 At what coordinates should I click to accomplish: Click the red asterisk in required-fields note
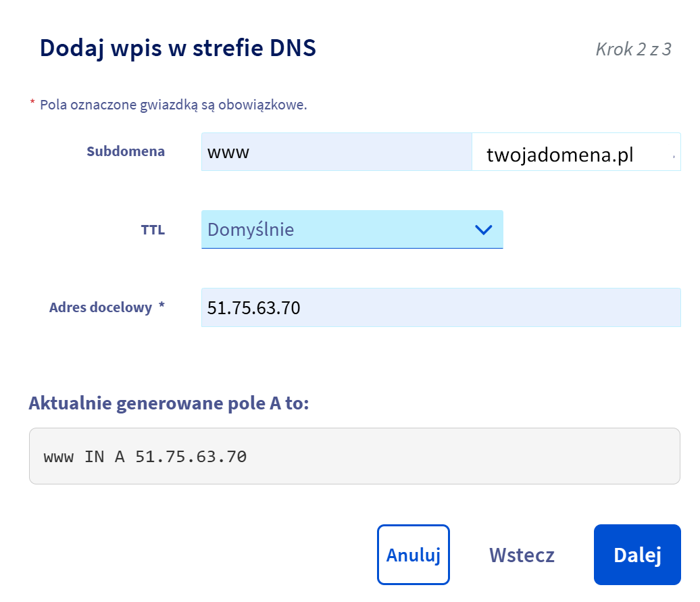point(32,103)
